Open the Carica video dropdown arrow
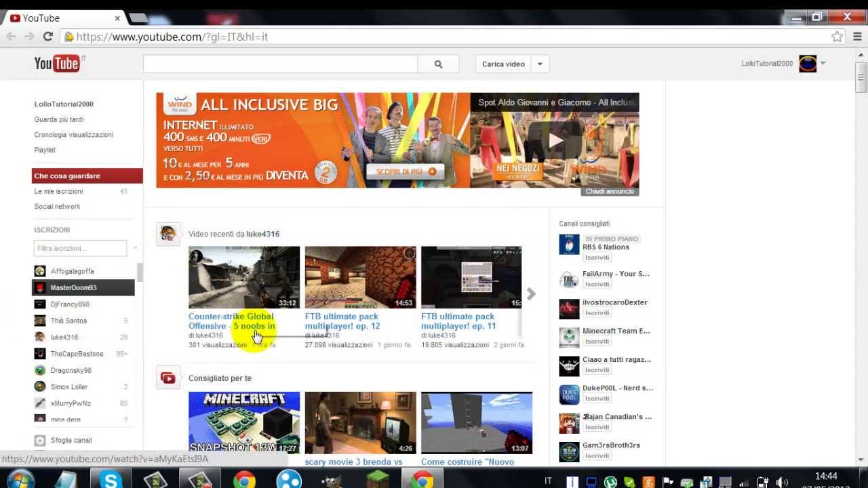Image resolution: width=868 pixels, height=488 pixels. (x=540, y=64)
